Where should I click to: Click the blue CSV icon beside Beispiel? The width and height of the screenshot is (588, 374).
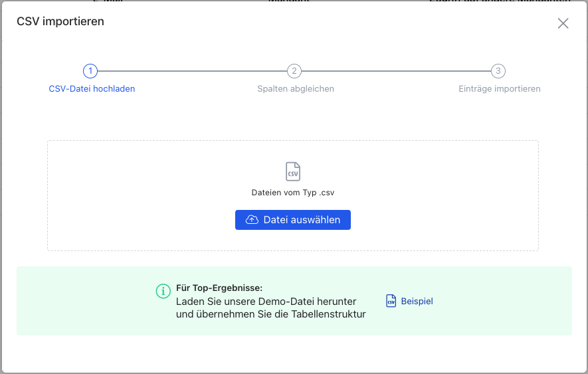[391, 301]
